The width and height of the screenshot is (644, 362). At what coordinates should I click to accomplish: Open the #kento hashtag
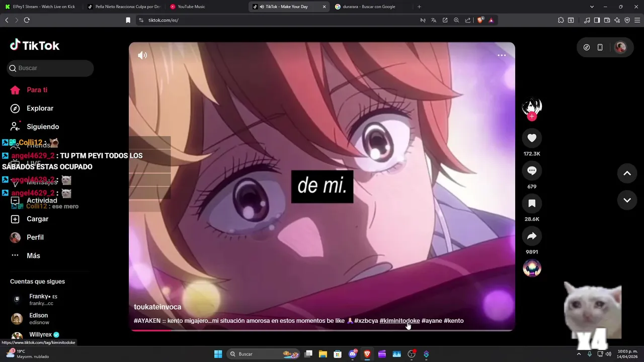tap(453, 321)
